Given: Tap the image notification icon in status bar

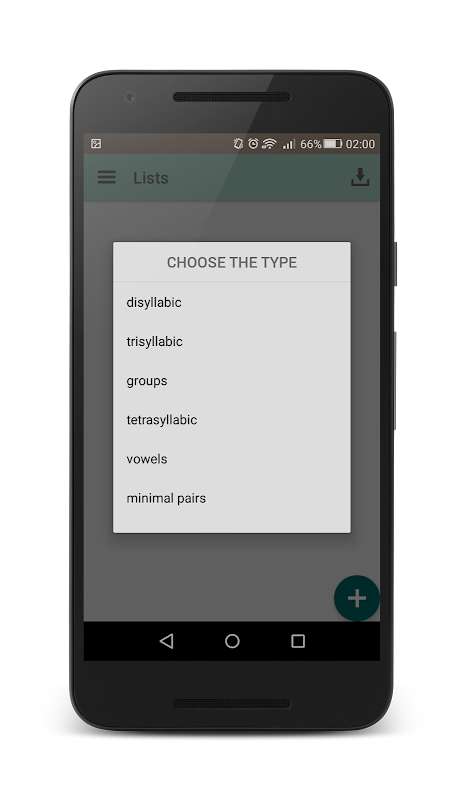Looking at the screenshot, I should click(96, 144).
